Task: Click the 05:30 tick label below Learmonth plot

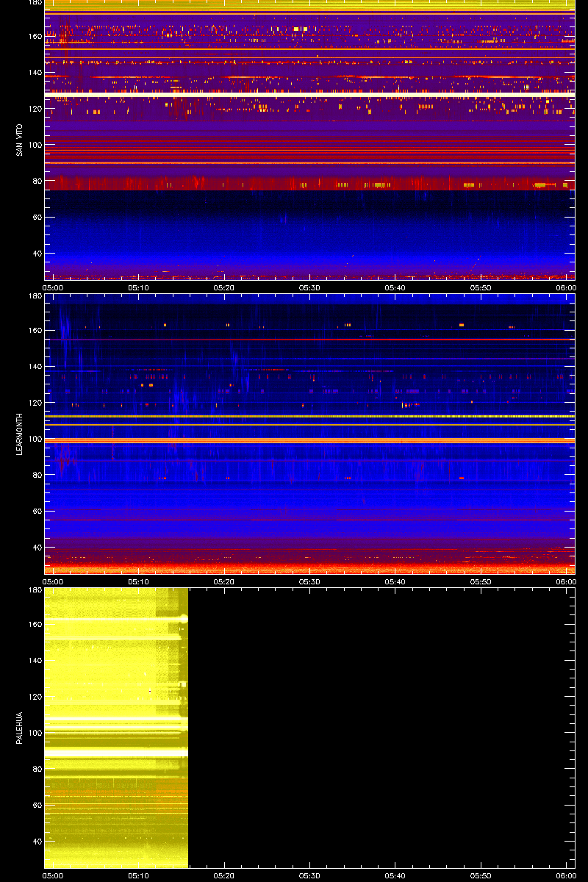Action: [x=309, y=581]
